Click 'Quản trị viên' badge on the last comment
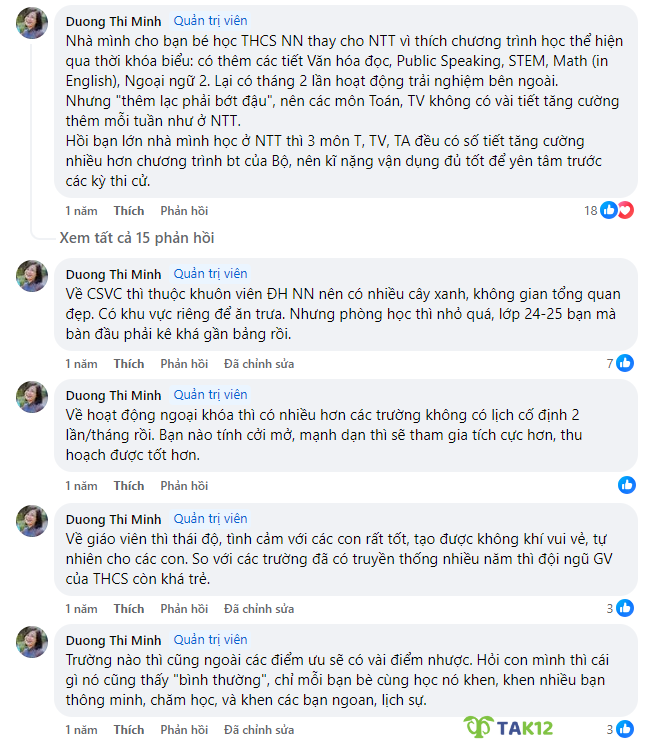 click(x=210, y=640)
